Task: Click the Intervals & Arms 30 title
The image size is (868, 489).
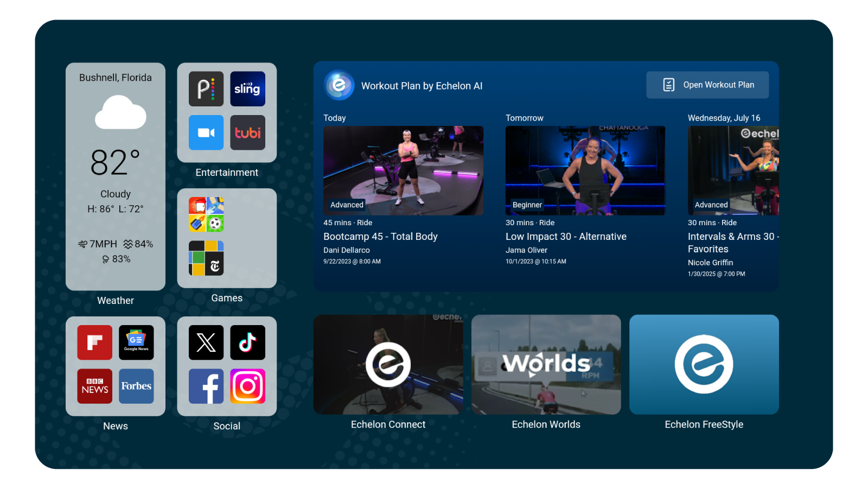Action: [733, 243]
